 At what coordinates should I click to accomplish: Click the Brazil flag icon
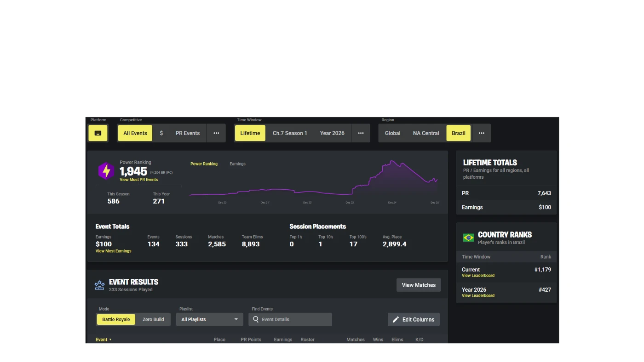(x=468, y=238)
